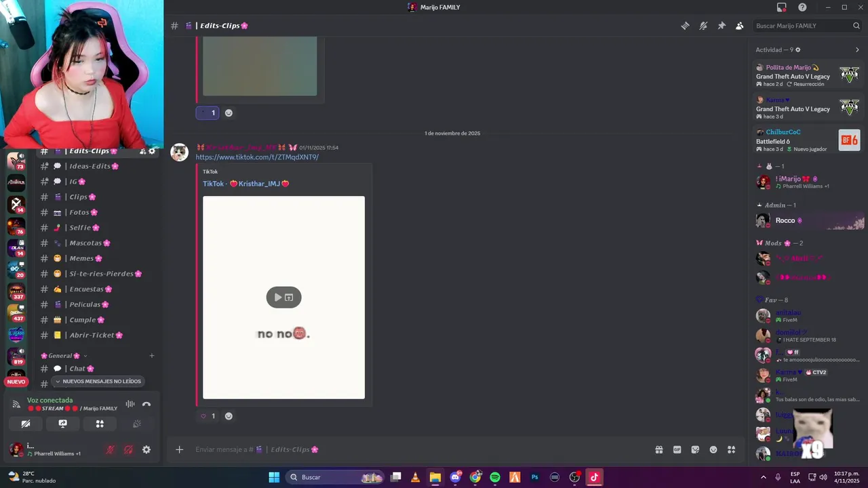Screen dimensions: 868x488
Task: Open the Encuestas channel
Action: click(x=98, y=289)
